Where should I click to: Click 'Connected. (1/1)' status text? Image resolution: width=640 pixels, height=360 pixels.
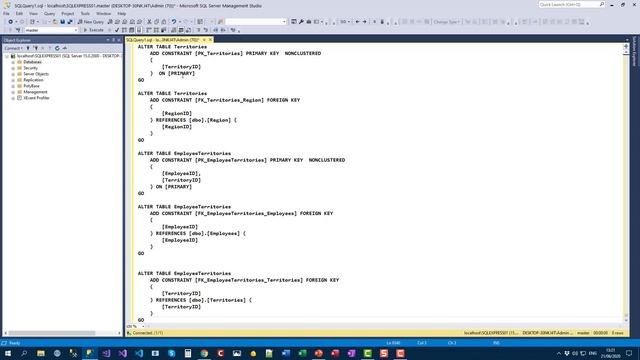pyautogui.click(x=148, y=333)
